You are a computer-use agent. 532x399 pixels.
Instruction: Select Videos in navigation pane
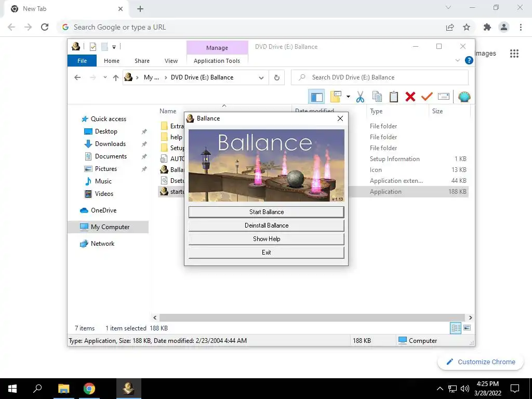[104, 194]
